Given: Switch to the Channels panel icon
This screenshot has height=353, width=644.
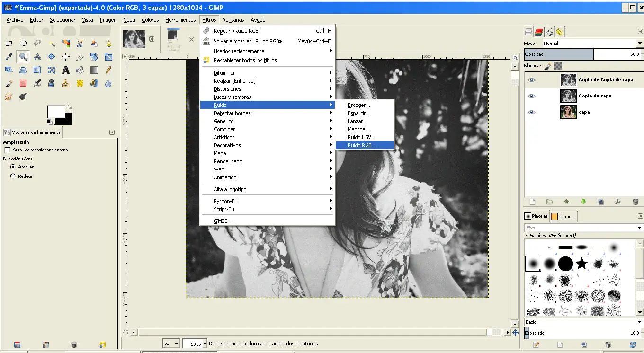Looking at the screenshot, I should click(539, 32).
